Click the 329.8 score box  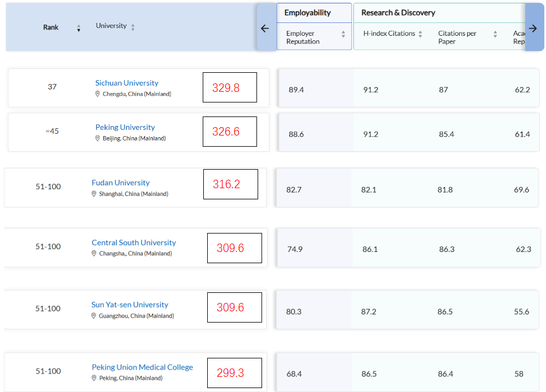(x=230, y=87)
